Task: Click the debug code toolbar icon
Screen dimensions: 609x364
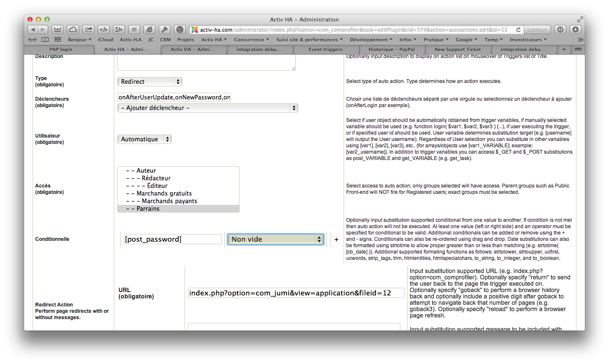Action: (x=119, y=30)
